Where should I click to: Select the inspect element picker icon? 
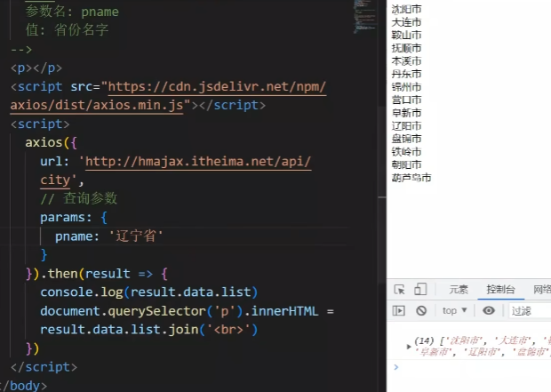pyautogui.click(x=399, y=290)
